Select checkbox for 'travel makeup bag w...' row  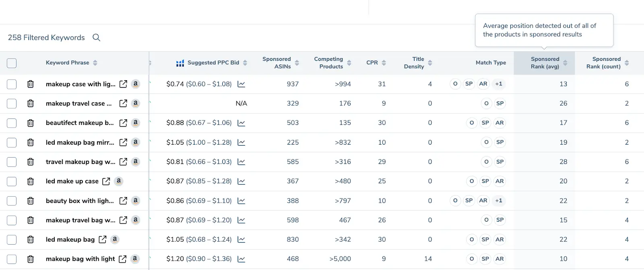click(12, 162)
